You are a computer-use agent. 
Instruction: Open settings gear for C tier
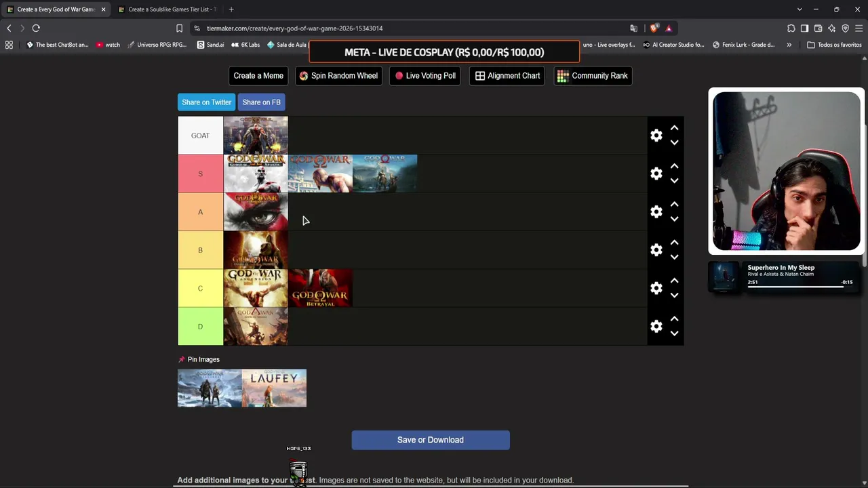[656, 288]
